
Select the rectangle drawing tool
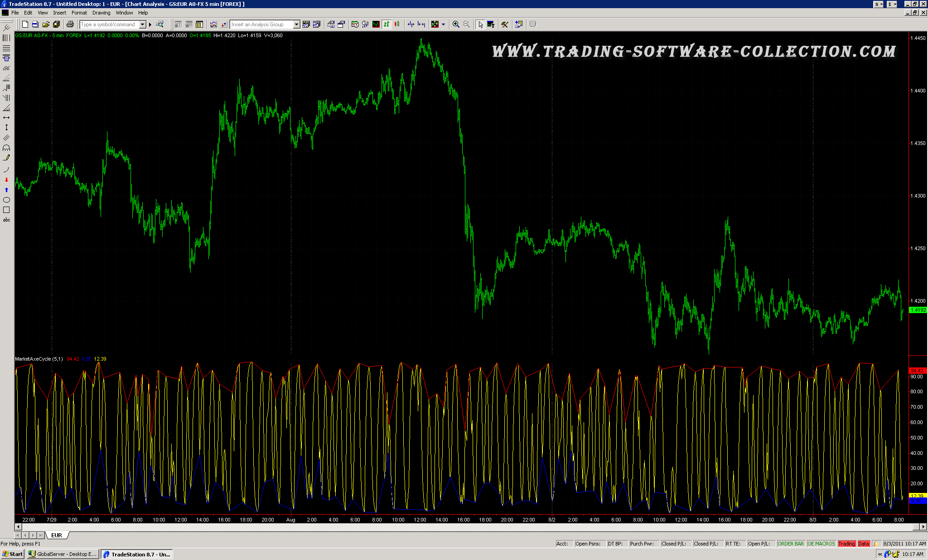(x=6, y=210)
